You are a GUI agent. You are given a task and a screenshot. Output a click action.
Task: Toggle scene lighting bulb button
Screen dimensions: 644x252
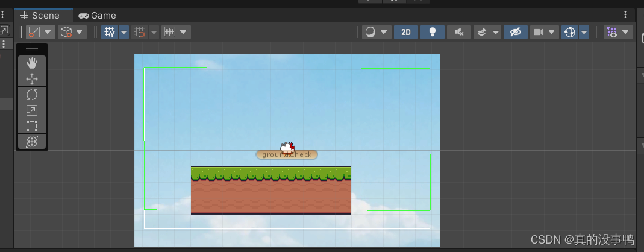point(432,32)
